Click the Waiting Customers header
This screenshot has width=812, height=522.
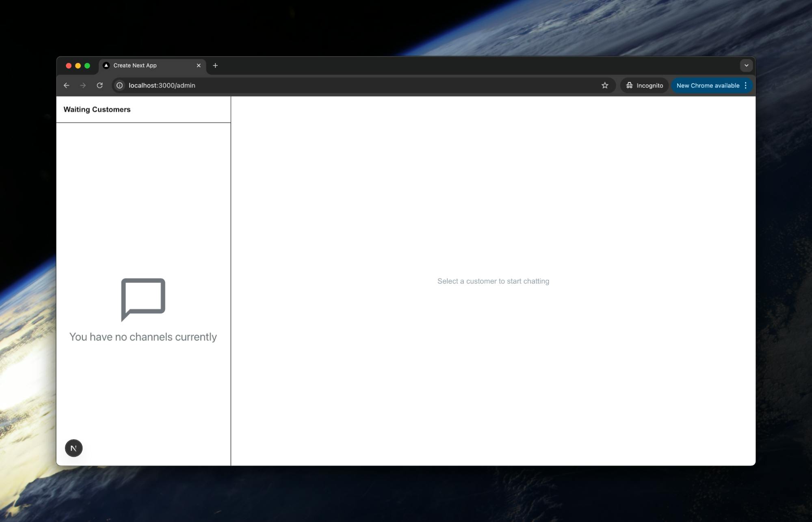(97, 109)
